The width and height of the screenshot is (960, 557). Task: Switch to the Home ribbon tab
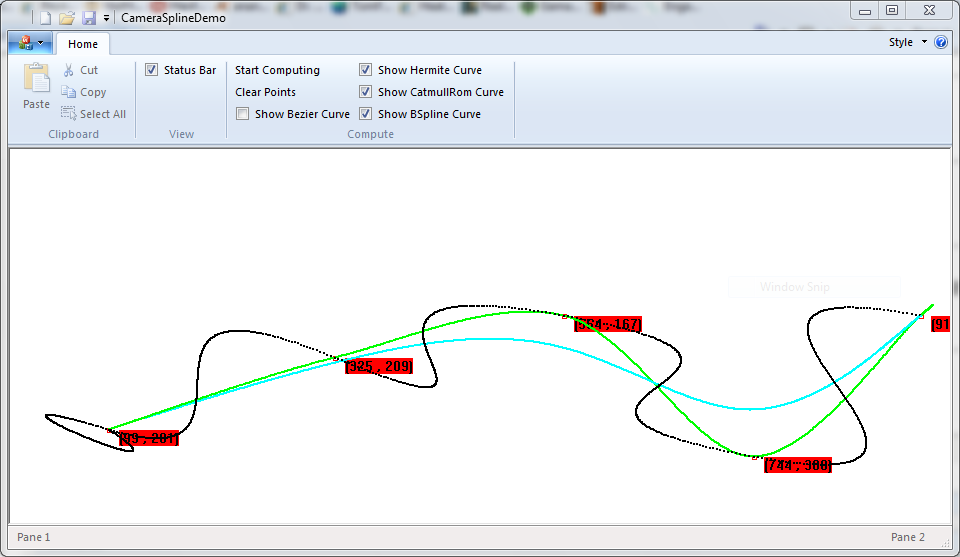tap(83, 44)
